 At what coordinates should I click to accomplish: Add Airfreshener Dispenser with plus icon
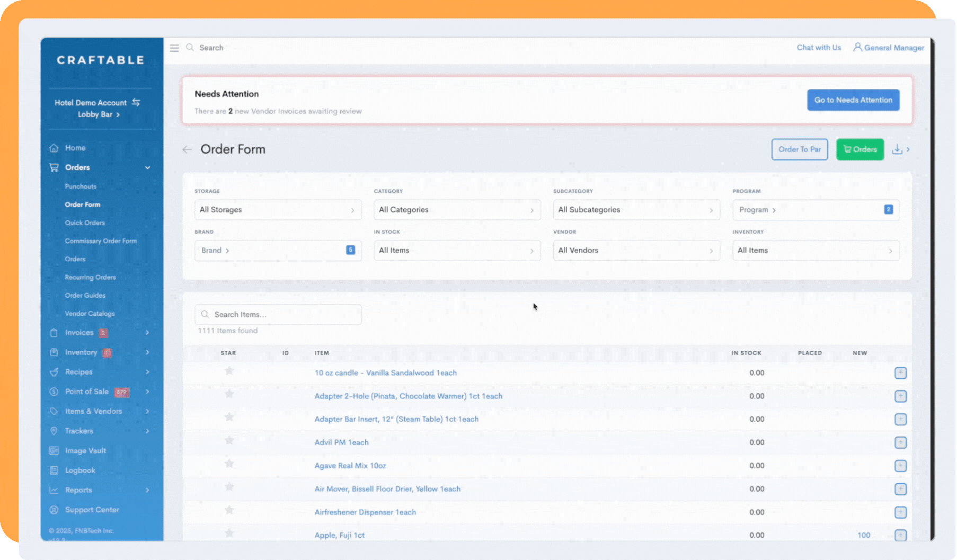tap(900, 512)
